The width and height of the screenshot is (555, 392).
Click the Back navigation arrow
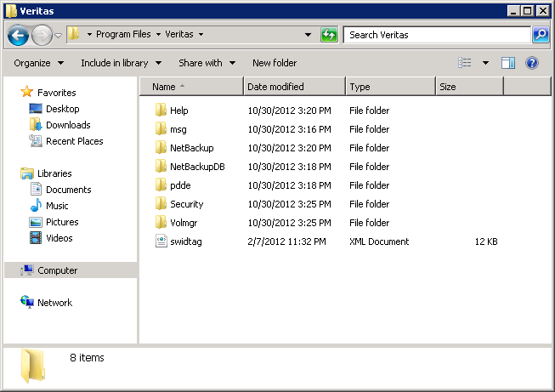pos(18,35)
